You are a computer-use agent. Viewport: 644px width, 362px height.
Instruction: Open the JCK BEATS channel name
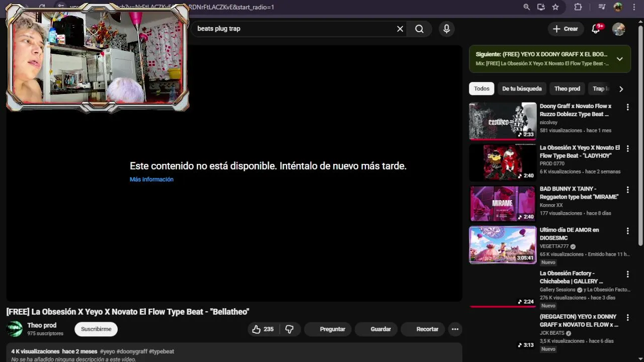[x=552, y=333]
